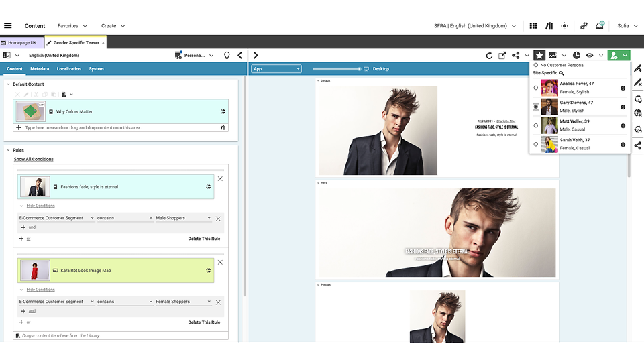Viewport: 644px width, 362px height.
Task: Open the time travel clock icon
Action: tap(576, 55)
